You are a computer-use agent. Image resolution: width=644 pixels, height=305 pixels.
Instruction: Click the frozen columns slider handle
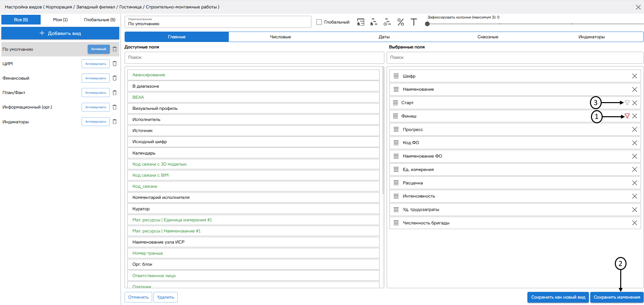[x=427, y=24]
